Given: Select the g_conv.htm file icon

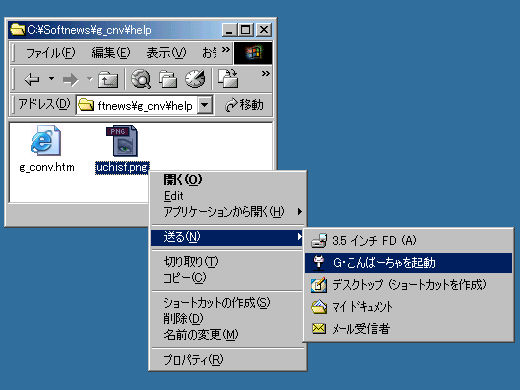Looking at the screenshot, I should 46,140.
